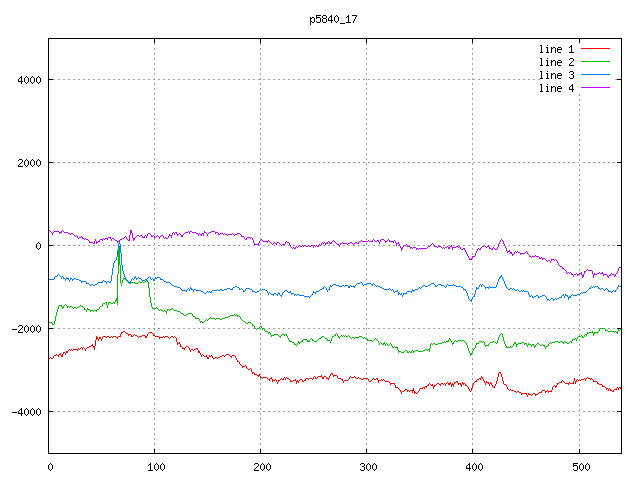The image size is (640, 480).
Task: Click the -4000 y-axis tick label
Action: point(25,412)
